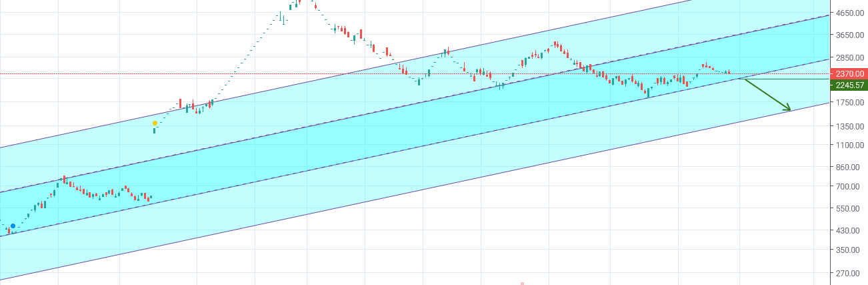Click the 1350.00 price axis label
The width and height of the screenshot is (868, 285).
(849, 126)
